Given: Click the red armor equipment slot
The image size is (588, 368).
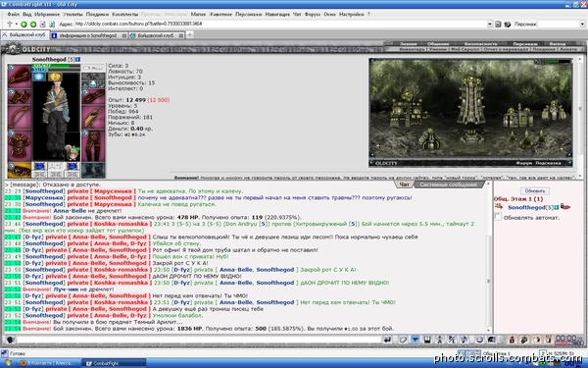Looking at the screenshot, I should point(20,146).
